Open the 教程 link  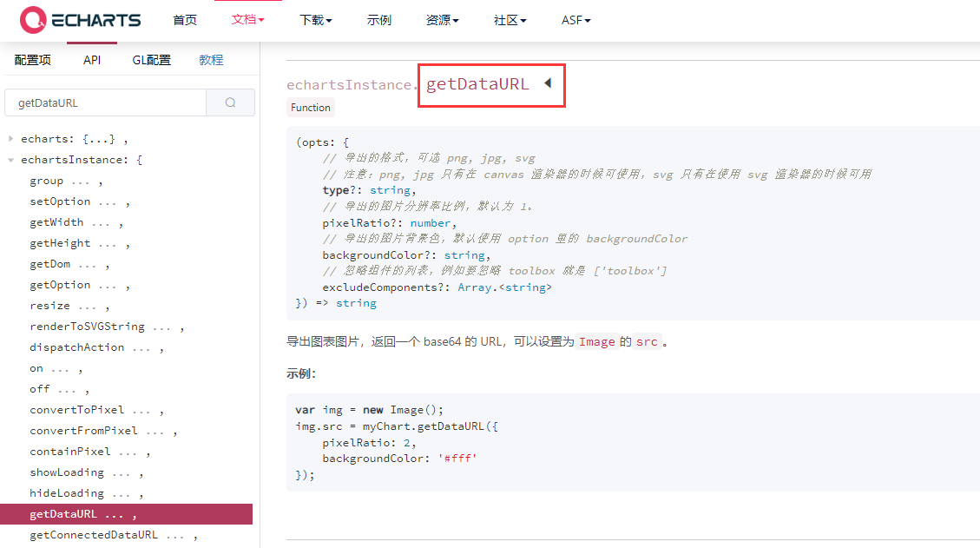[211, 60]
